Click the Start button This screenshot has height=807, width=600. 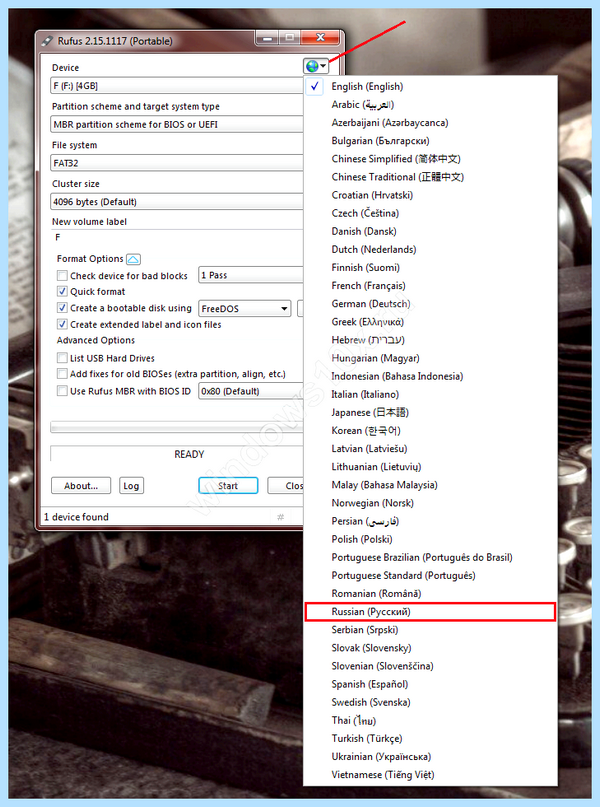point(228,485)
